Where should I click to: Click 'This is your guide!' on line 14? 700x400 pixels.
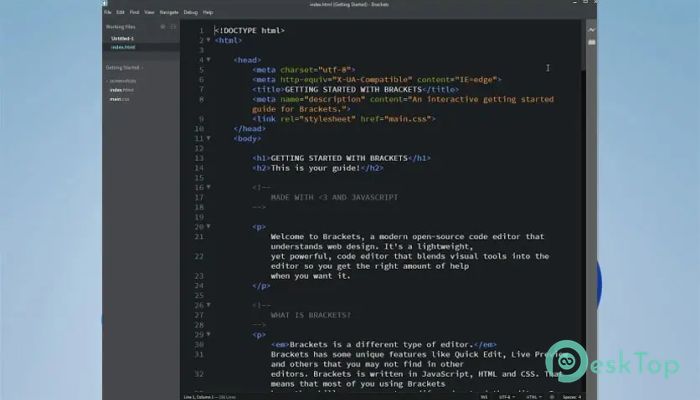[x=315, y=168]
